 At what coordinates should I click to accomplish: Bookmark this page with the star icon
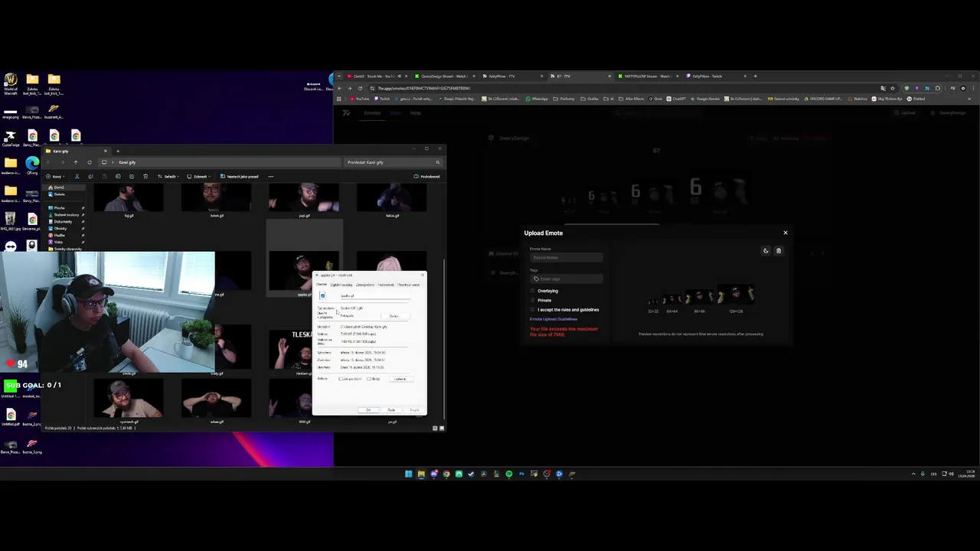[x=893, y=88]
